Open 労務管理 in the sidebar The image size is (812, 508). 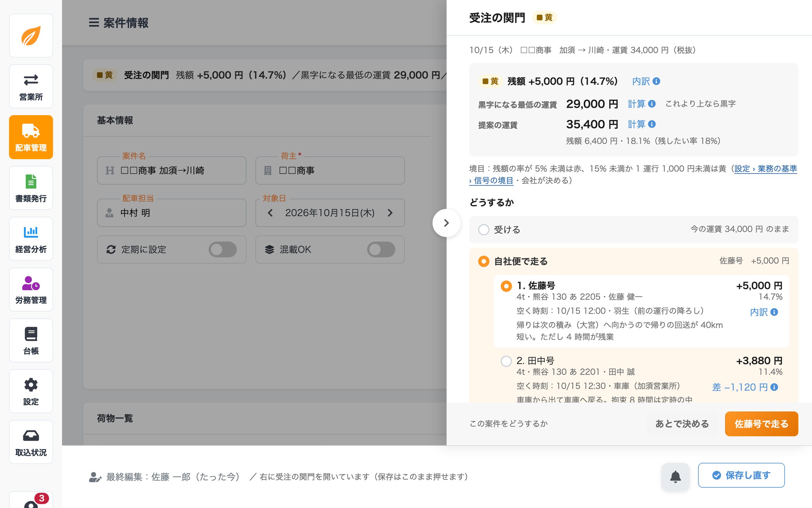coord(31,290)
